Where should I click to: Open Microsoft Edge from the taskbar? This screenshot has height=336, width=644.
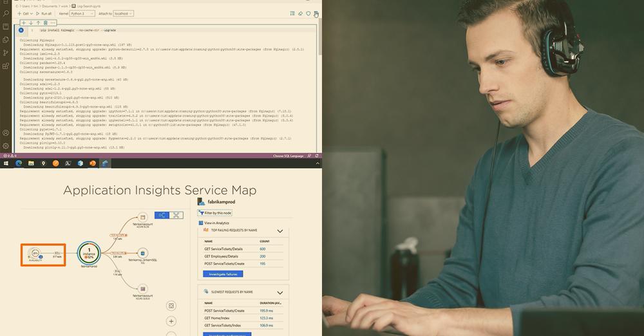click(19, 163)
